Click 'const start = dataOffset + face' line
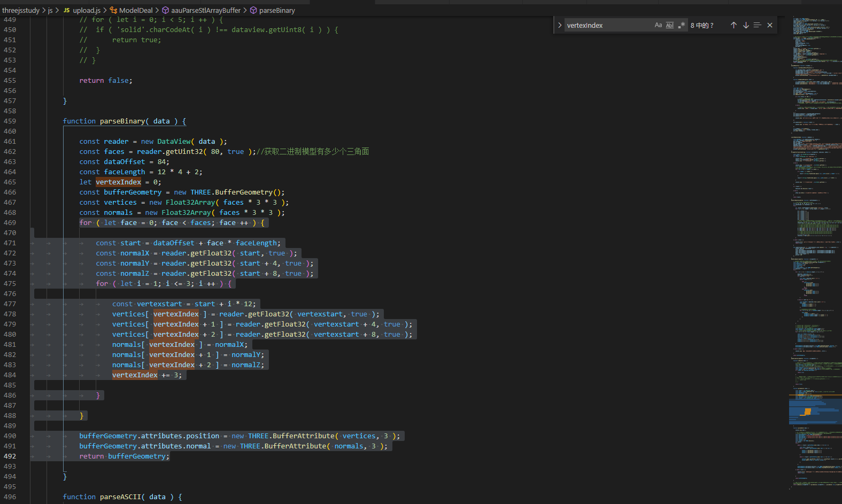This screenshot has width=842, height=504. 188,243
